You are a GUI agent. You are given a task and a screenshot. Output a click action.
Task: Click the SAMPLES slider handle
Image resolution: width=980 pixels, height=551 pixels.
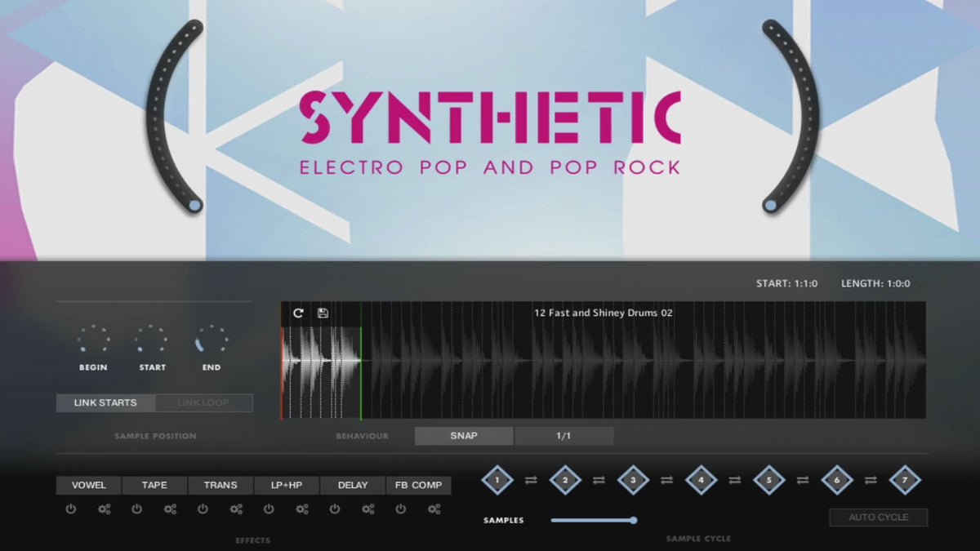633,520
